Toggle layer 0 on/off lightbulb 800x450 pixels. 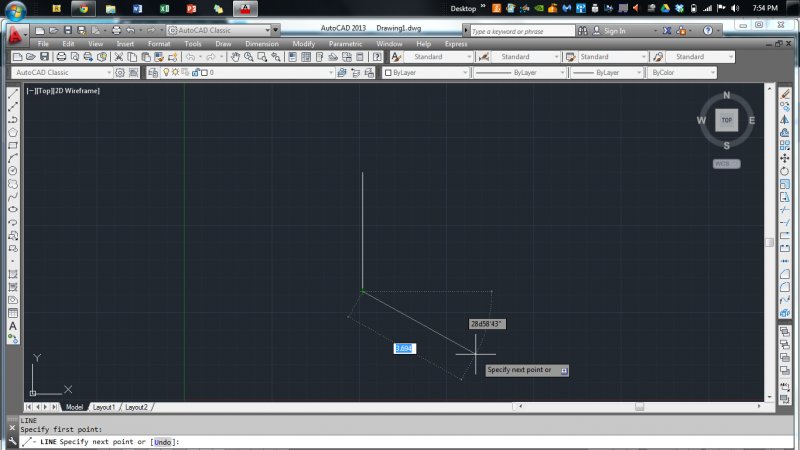[x=166, y=72]
